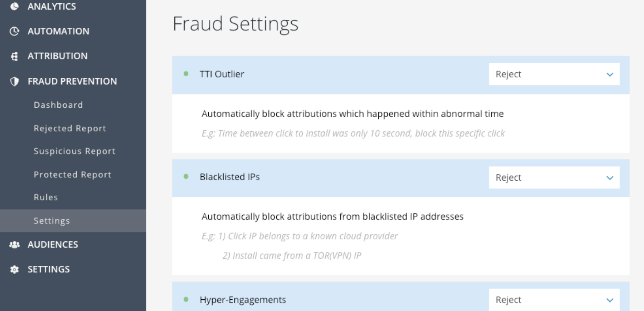Click the Hyper-Engagements section title

click(243, 300)
